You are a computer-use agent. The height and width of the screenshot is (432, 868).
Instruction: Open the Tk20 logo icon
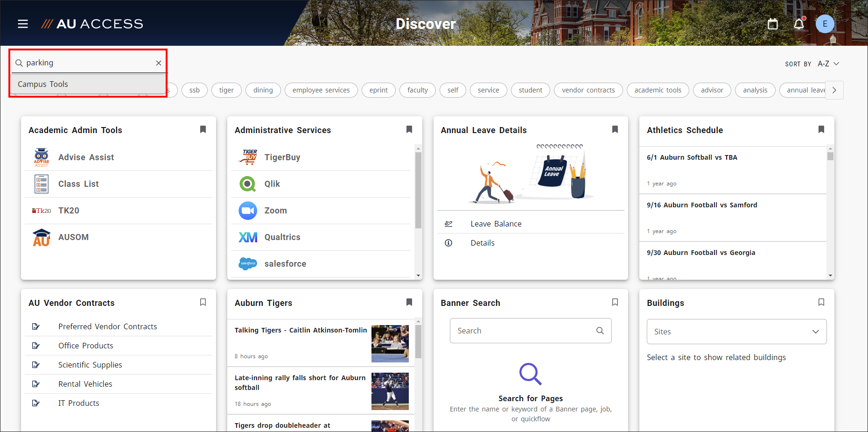pyautogui.click(x=42, y=211)
